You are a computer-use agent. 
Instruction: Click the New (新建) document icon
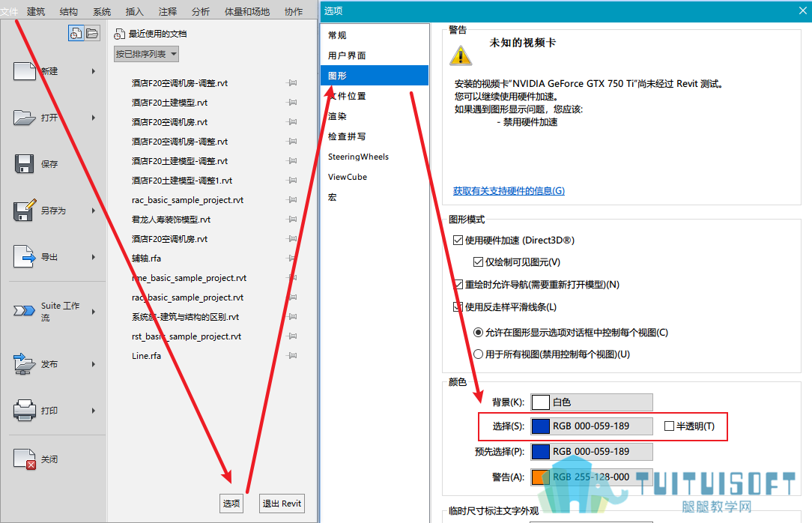(24, 71)
